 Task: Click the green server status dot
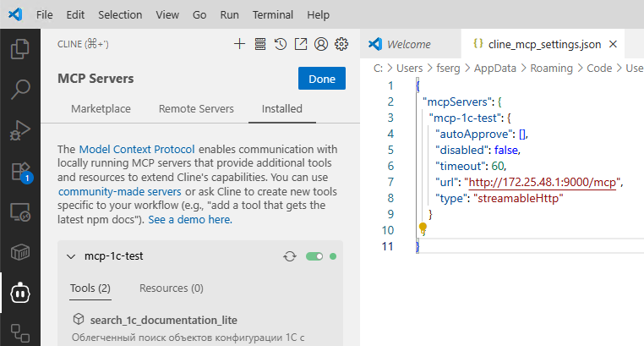[x=333, y=256]
